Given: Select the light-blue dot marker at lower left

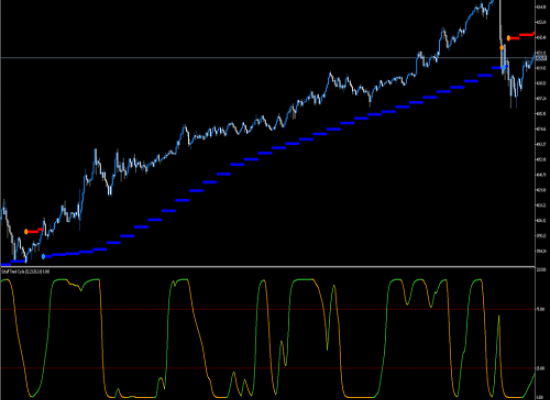Looking at the screenshot, I should pyautogui.click(x=43, y=256).
